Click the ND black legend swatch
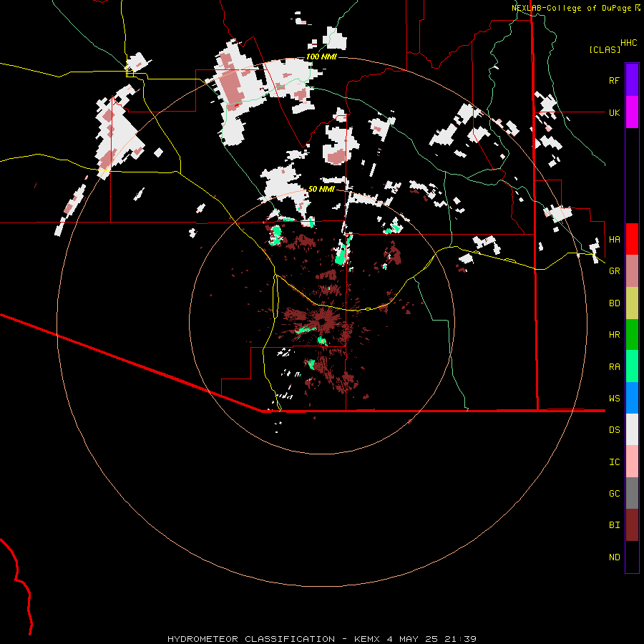The image size is (644, 644). click(x=632, y=557)
